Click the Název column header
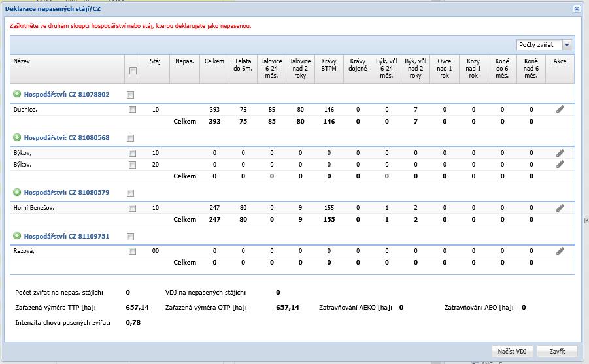Image resolution: width=589 pixels, height=364 pixels. click(x=67, y=69)
